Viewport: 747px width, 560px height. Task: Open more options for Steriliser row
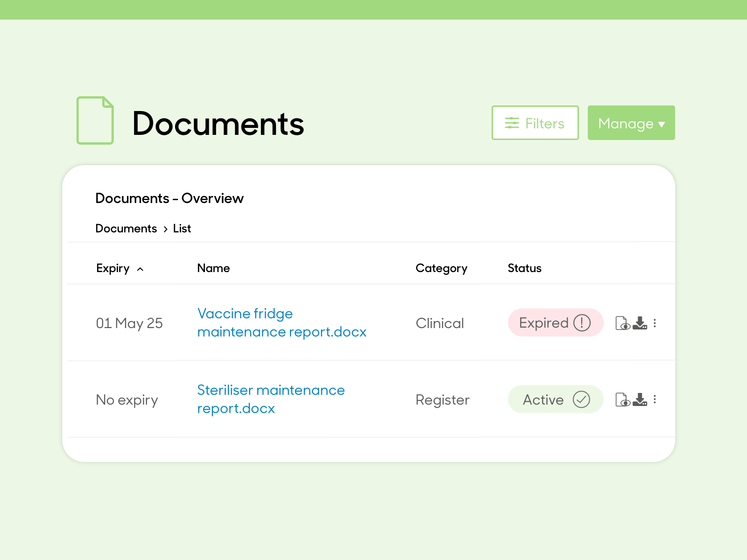click(x=655, y=399)
